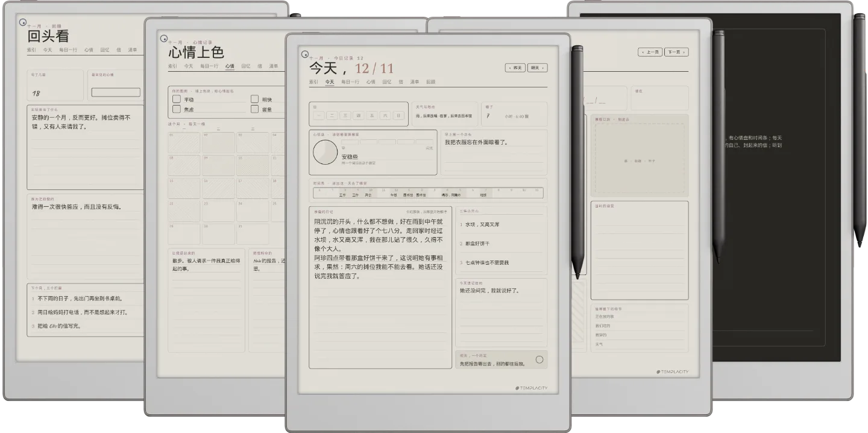Click the Templacity logo below the 天气 list
The height and width of the screenshot is (433, 868).
pos(672,371)
